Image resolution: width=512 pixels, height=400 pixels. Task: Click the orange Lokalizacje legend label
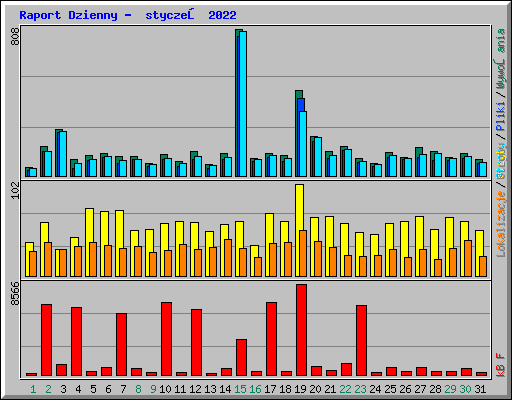tap(501, 224)
